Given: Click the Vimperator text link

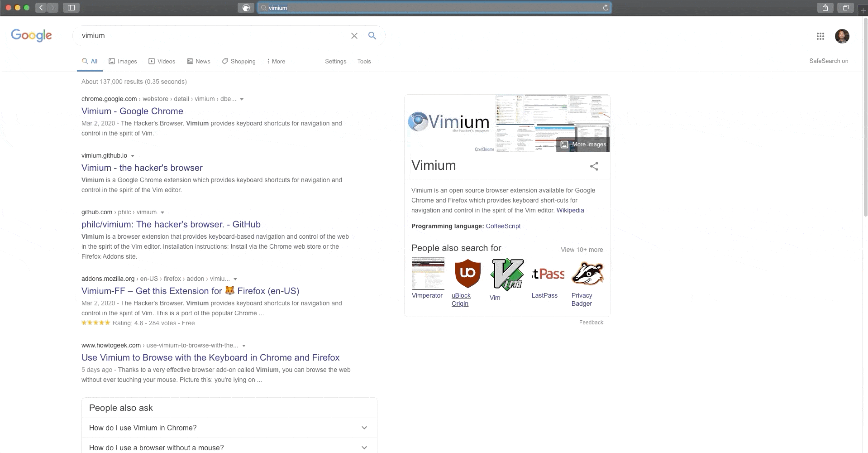Looking at the screenshot, I should point(427,295).
